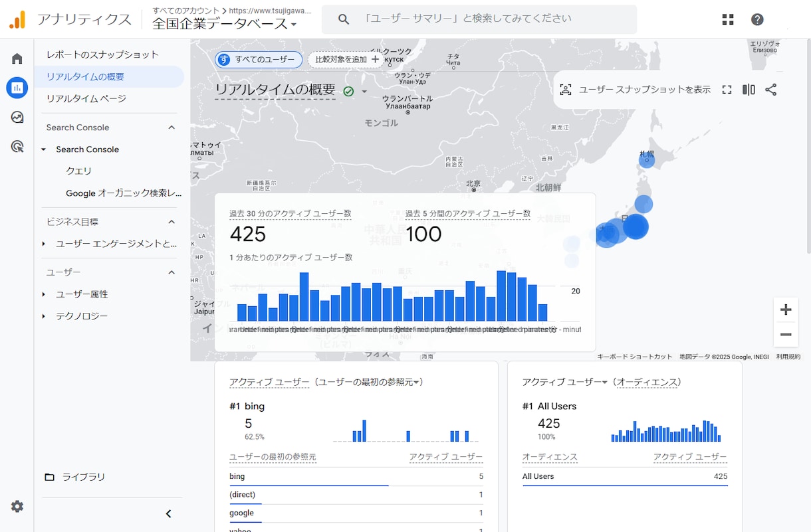
Task: Click the すべてのユーザー segment chip
Action: point(259,60)
